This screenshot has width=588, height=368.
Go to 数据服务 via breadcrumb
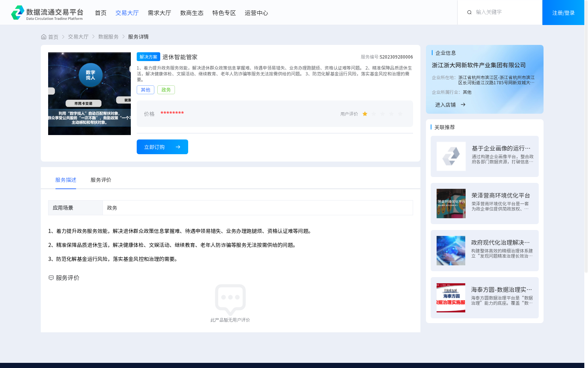pos(108,37)
